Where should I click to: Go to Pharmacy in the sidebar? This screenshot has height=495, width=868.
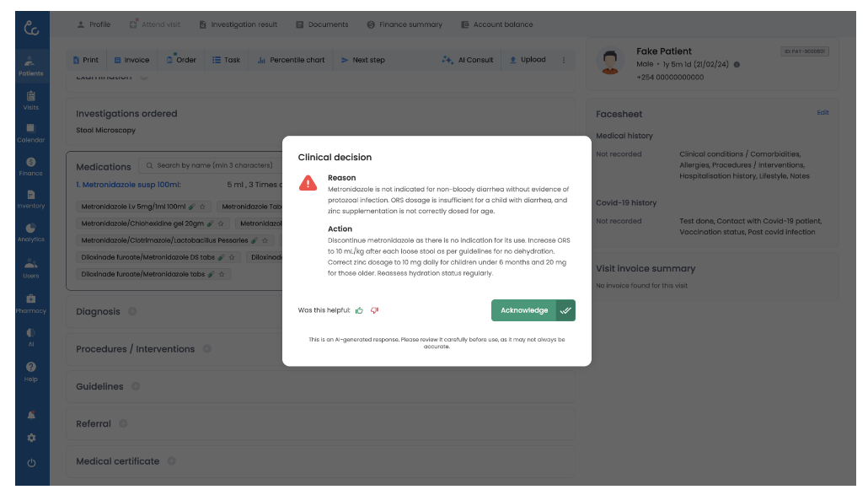pyautogui.click(x=31, y=304)
